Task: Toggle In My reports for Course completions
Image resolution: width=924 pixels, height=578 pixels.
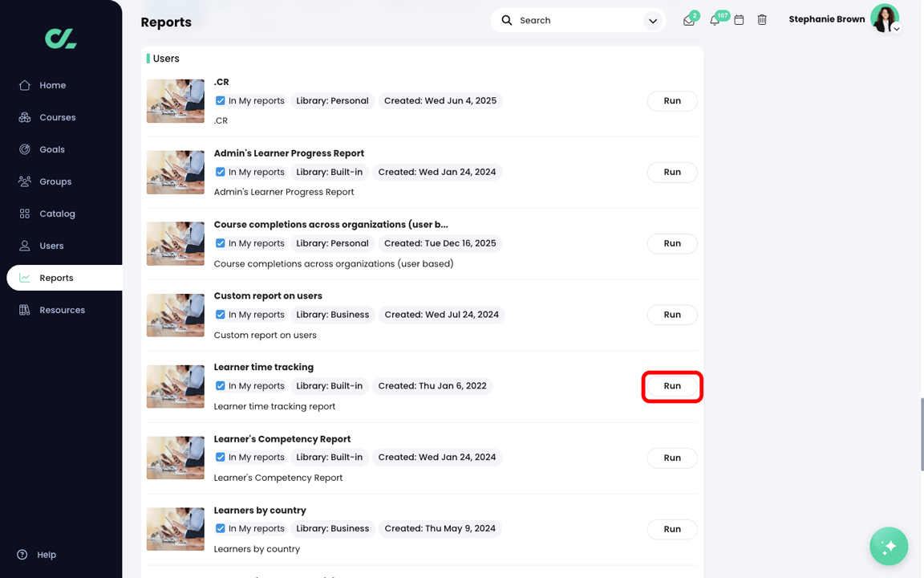Action: (221, 243)
